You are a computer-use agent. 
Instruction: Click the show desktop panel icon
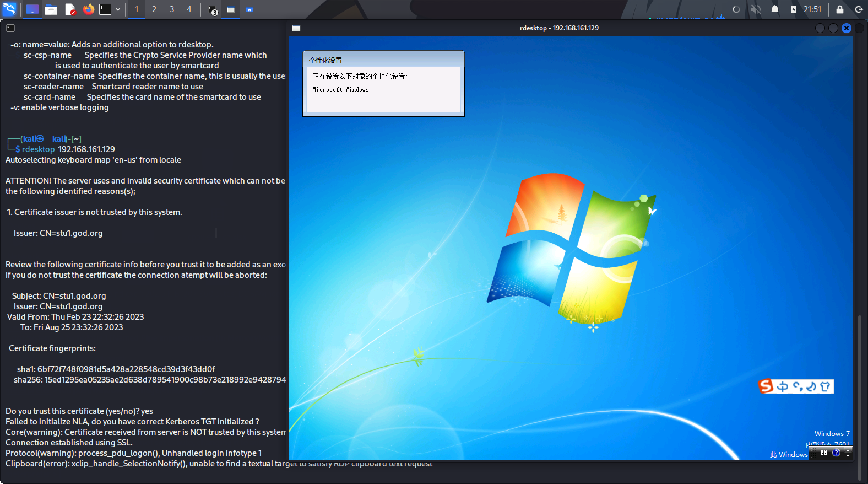tap(32, 9)
